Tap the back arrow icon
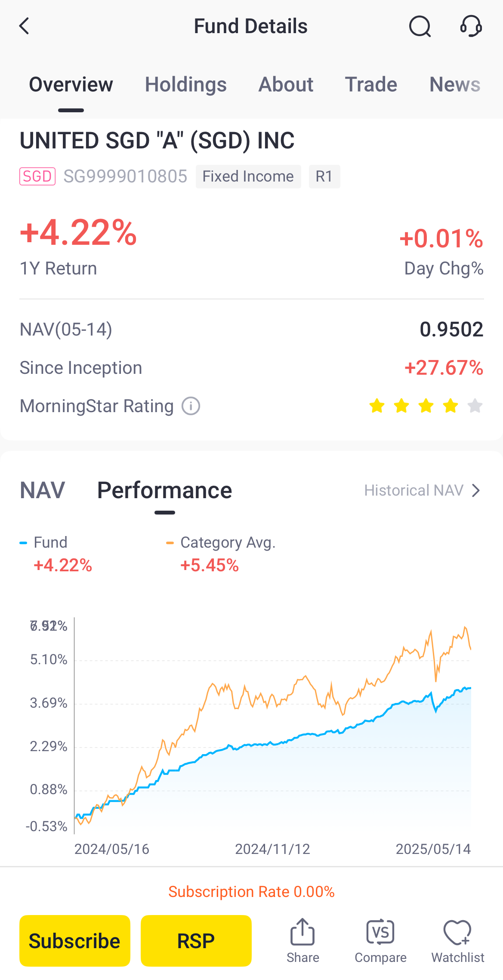Screen dimensions: 503x980 (25, 26)
